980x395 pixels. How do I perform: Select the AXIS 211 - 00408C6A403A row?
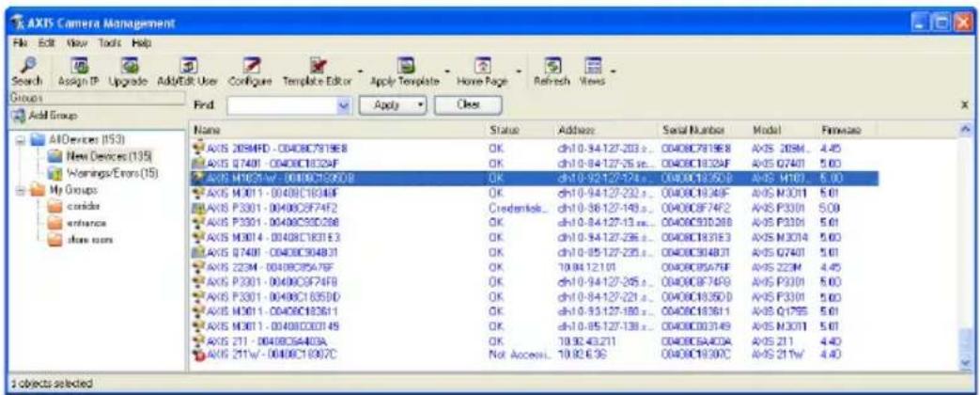point(535,341)
